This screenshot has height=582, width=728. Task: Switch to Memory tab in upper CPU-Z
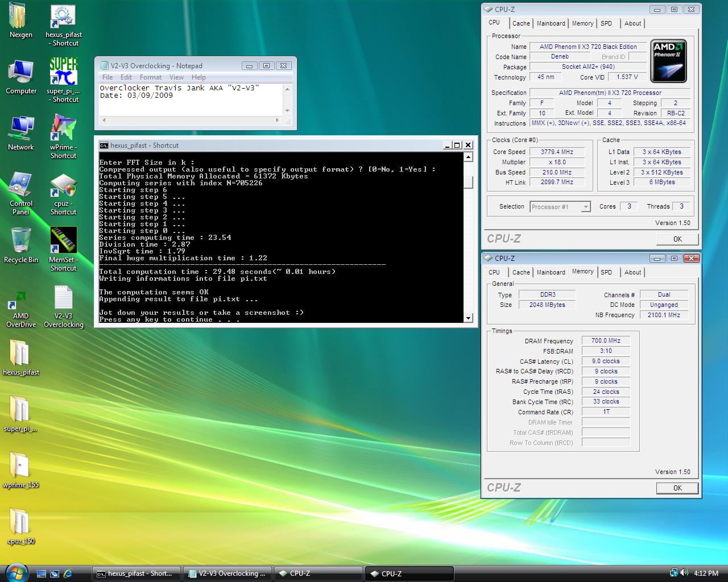[x=583, y=23]
